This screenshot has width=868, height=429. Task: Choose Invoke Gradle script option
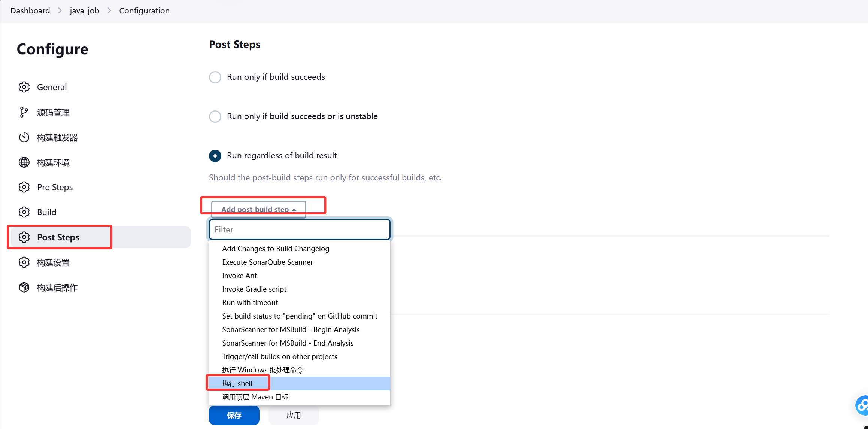tap(300, 289)
